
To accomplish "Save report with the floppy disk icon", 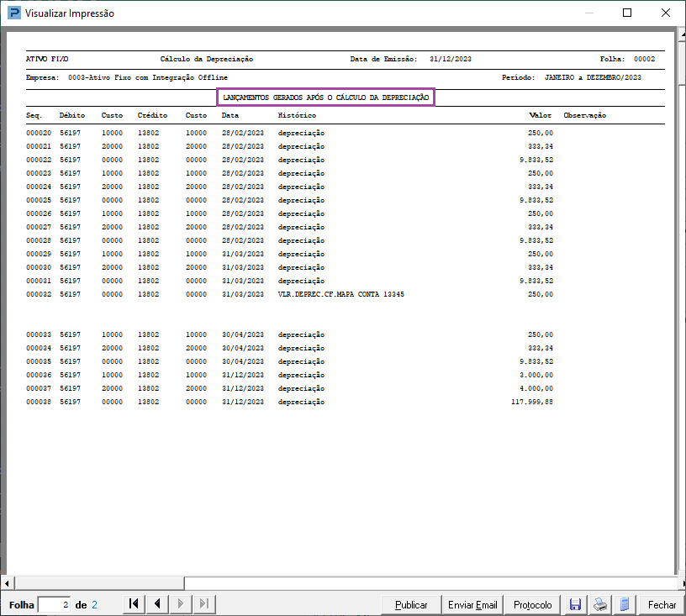I will coord(576,604).
